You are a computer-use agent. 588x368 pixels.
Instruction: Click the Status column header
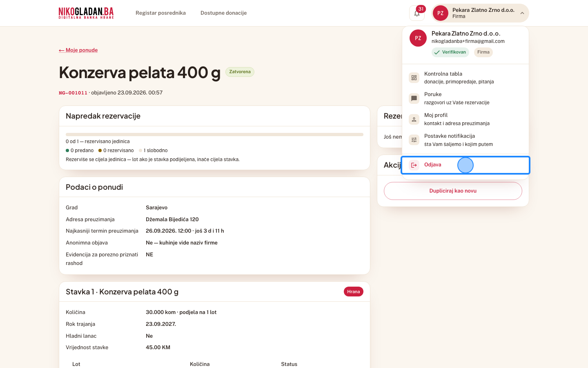[x=289, y=364]
